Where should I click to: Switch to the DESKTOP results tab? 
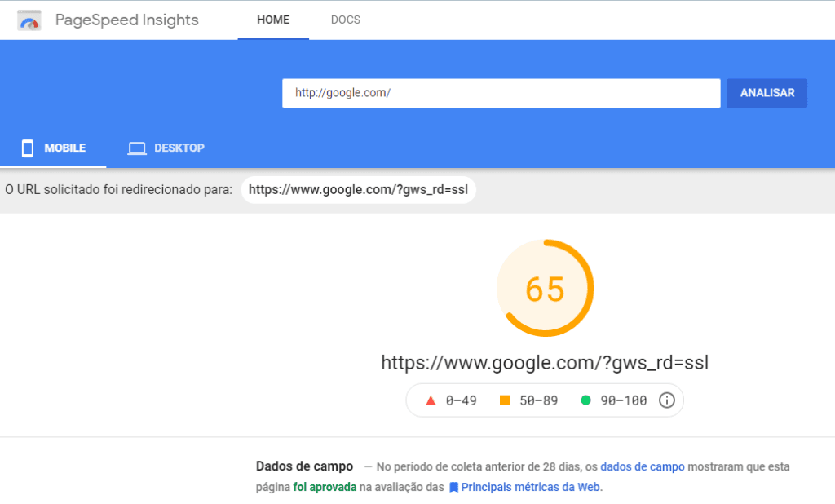click(166, 148)
